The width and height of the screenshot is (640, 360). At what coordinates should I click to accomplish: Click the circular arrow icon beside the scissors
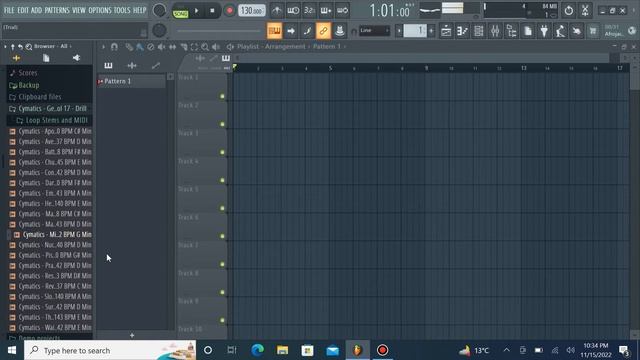point(569,11)
